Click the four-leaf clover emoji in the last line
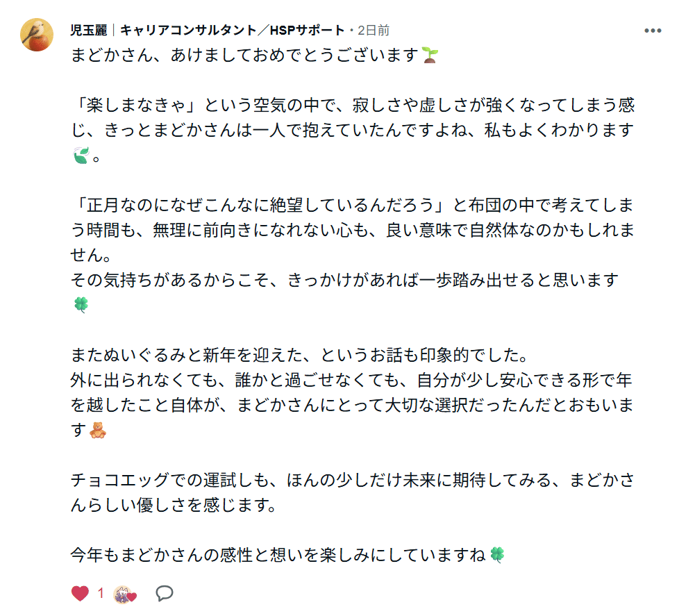679x616 pixels. (x=499, y=554)
